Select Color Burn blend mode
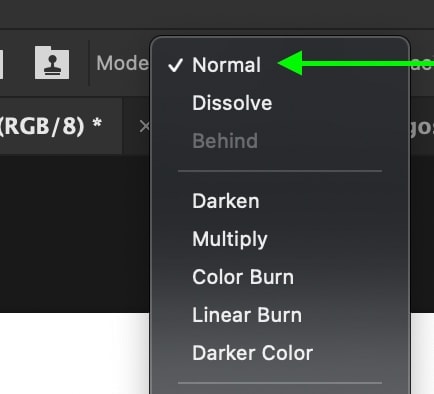This screenshot has width=434, height=394. click(x=243, y=277)
